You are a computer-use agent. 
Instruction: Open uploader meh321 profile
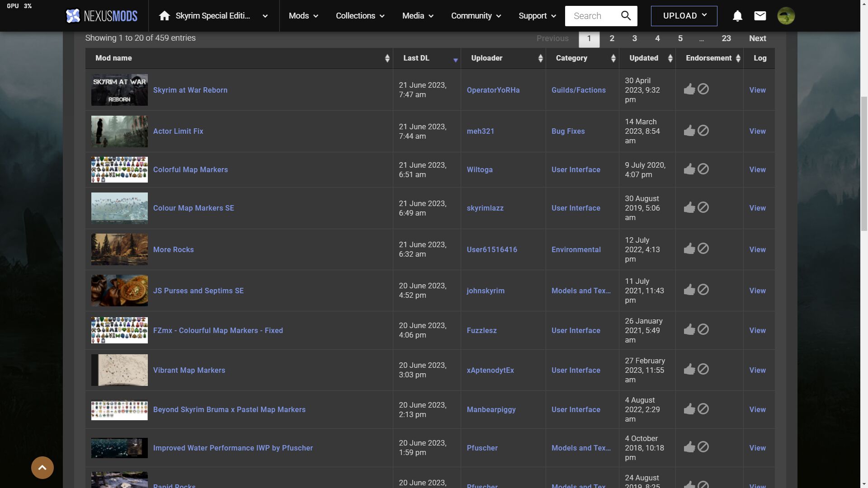tap(480, 131)
